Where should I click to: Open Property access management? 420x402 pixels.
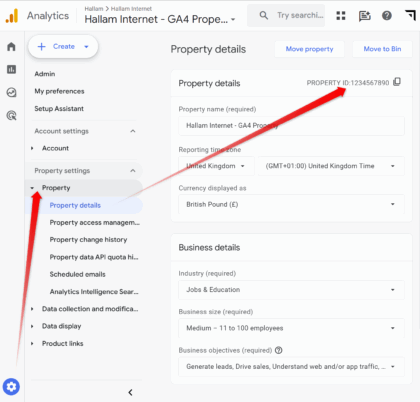pyautogui.click(x=95, y=223)
